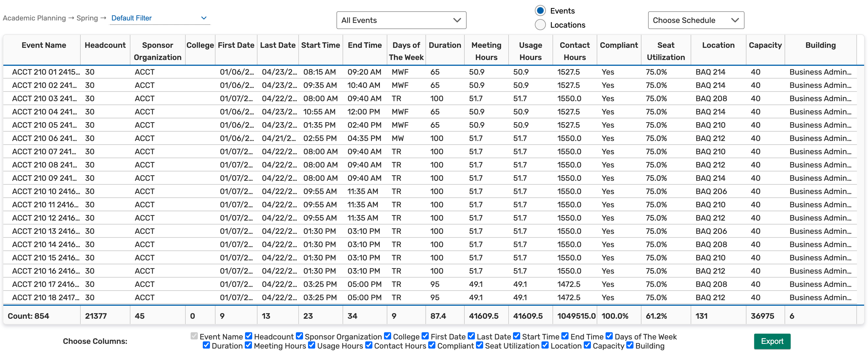The image size is (868, 361).
Task: Expand the All Events dropdown
Action: click(x=401, y=20)
